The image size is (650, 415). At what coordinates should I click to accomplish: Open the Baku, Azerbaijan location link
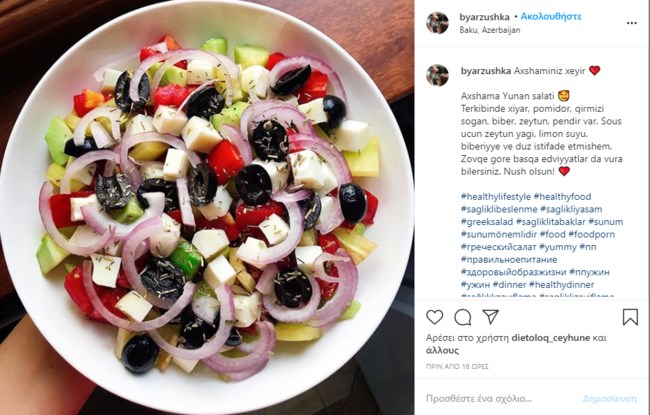point(490,30)
